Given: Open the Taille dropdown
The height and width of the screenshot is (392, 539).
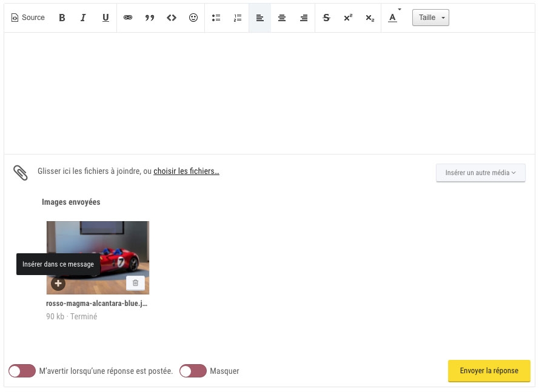Looking at the screenshot, I should click(430, 18).
